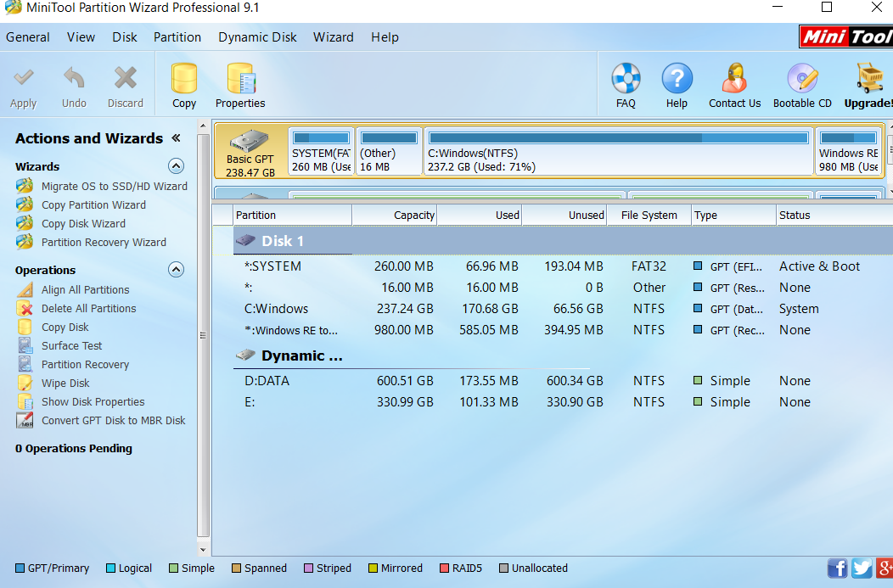Click the Google Plus icon
Screen dimensions: 893x588
click(885, 568)
